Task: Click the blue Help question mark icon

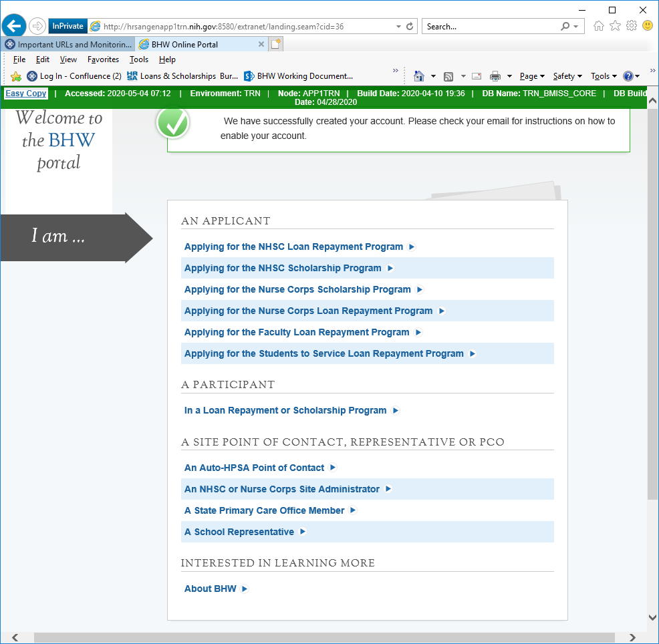Action: 628,76
